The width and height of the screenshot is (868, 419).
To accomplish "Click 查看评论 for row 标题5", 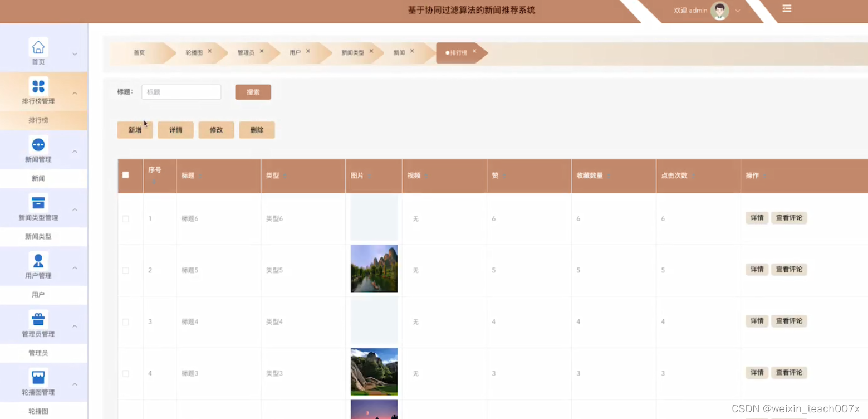I will (x=789, y=270).
